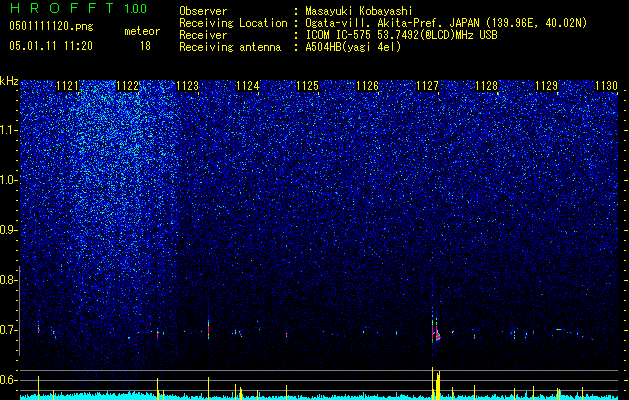Click the 1129 time axis label
The height and width of the screenshot is (400, 629).
[x=547, y=85]
